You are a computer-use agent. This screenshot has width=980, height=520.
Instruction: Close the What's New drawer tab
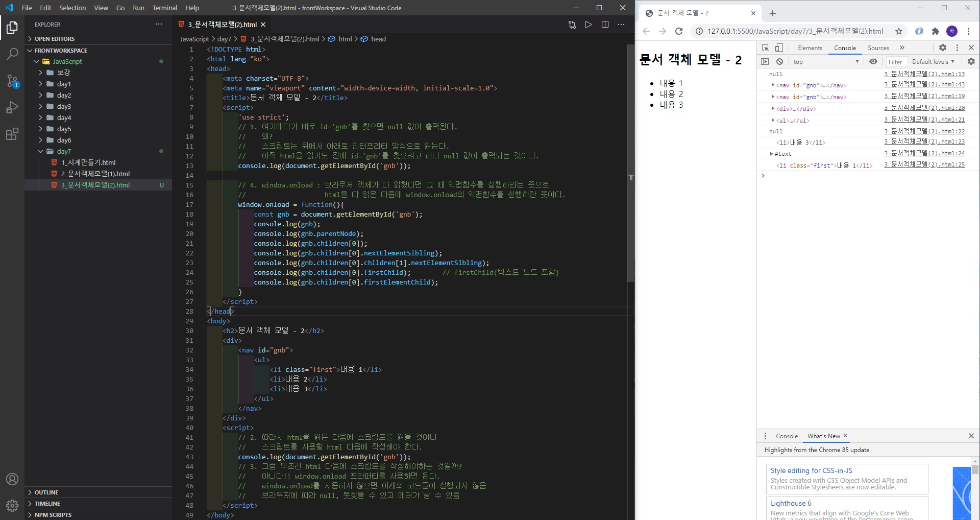pyautogui.click(x=845, y=436)
